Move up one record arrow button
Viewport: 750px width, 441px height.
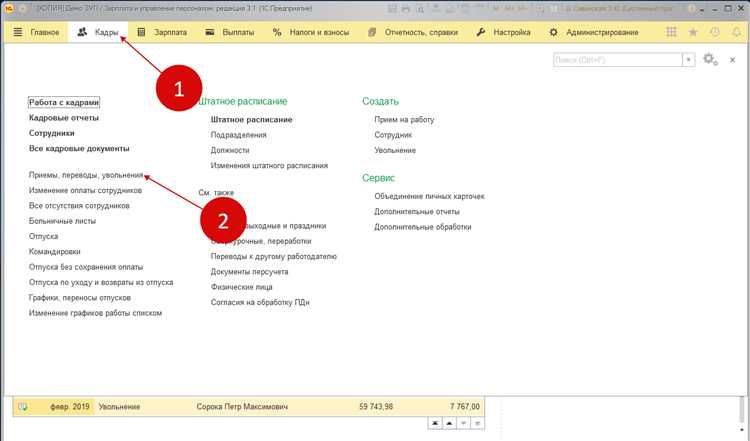click(449, 423)
